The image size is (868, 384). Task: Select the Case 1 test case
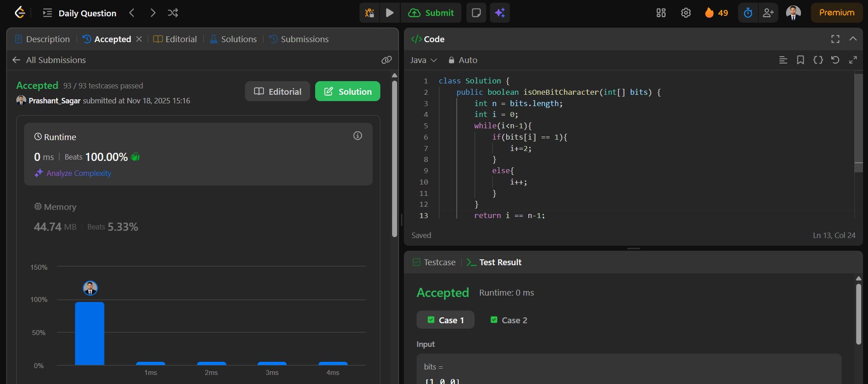click(x=446, y=320)
